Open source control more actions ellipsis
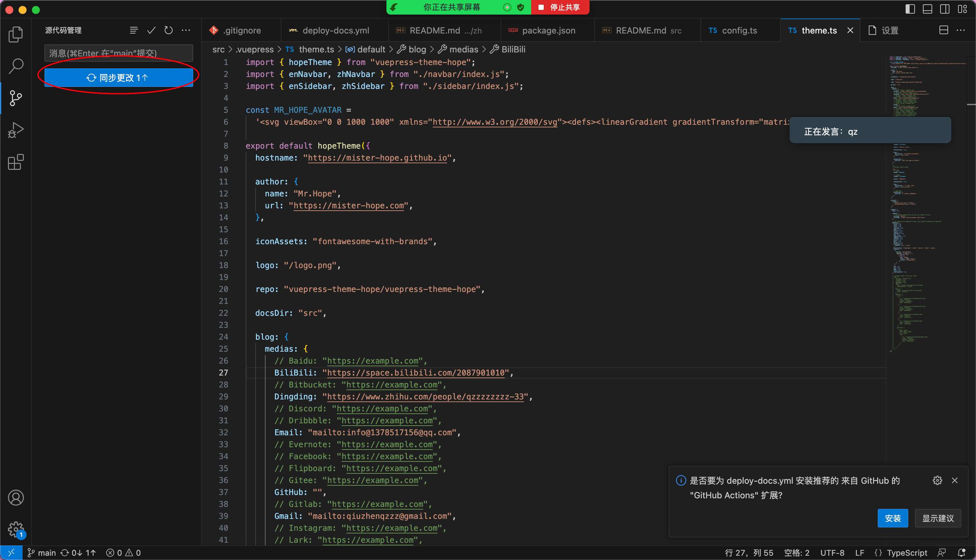Screen dimensions: 976x560 [x=186, y=30]
